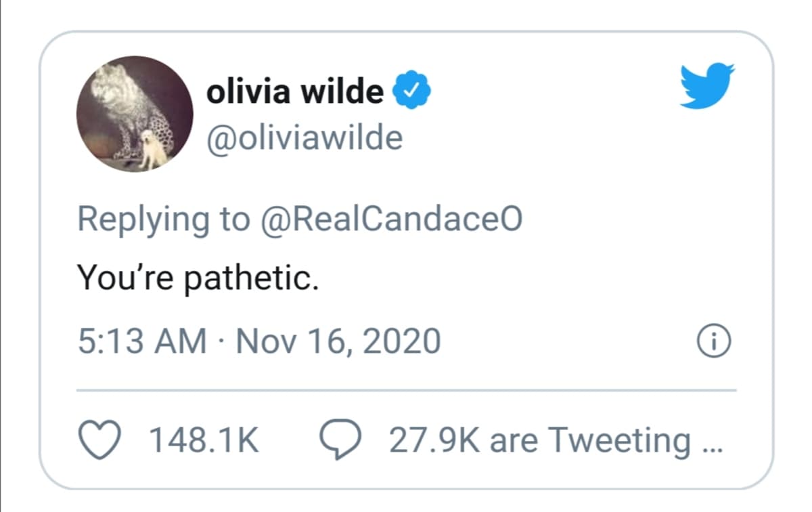Open replies via the speech bubble icon

pos(336,440)
